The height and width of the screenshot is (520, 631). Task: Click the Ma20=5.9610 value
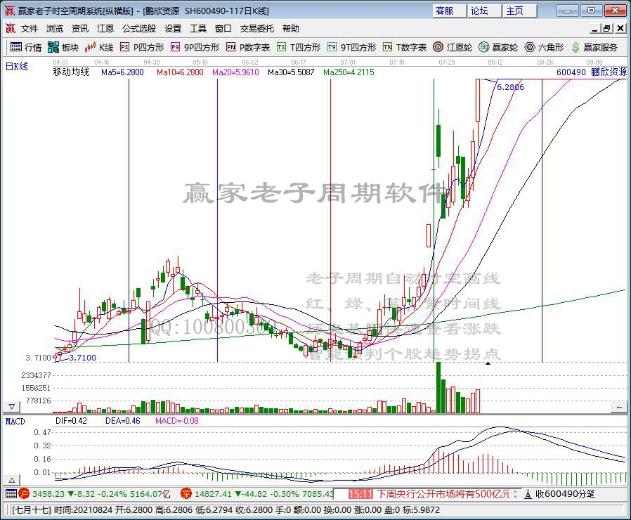(235, 72)
